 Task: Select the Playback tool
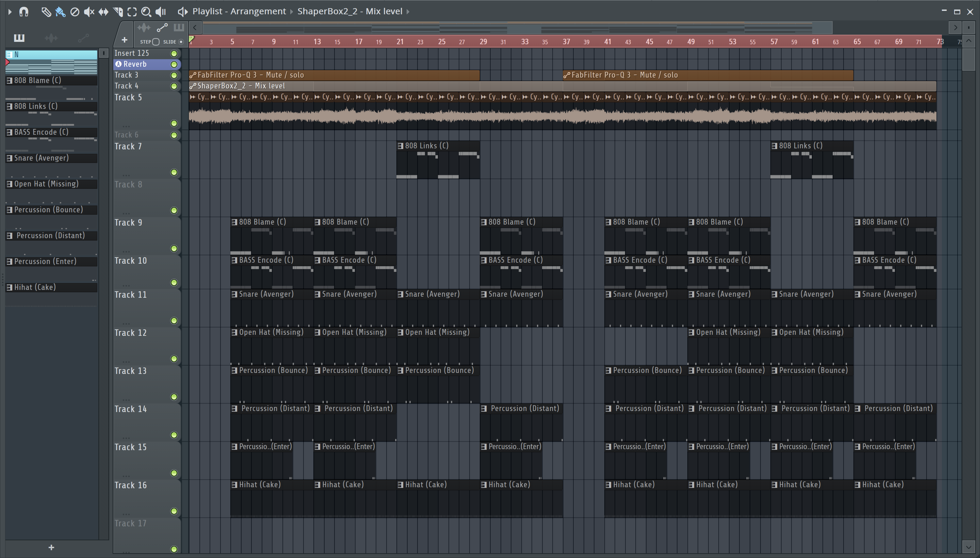pos(161,12)
